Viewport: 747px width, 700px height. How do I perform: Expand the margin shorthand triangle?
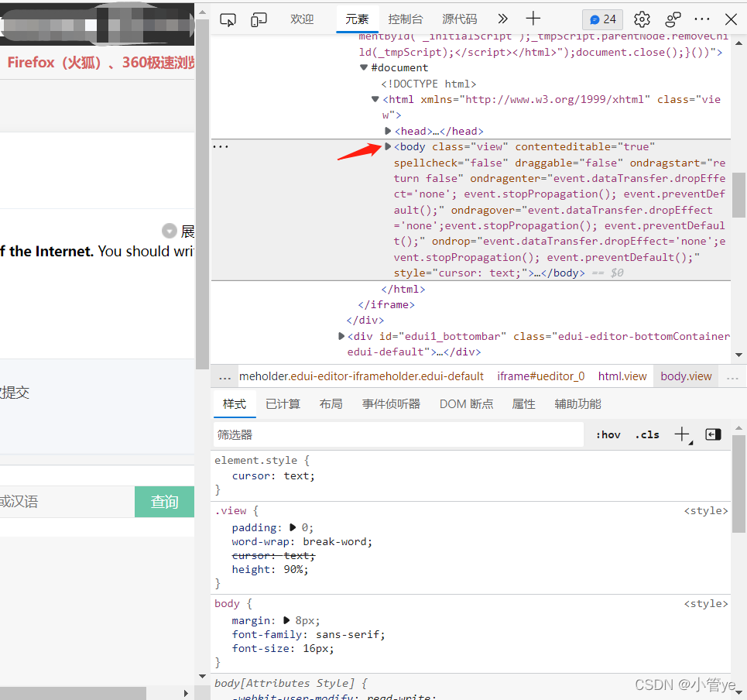(286, 620)
